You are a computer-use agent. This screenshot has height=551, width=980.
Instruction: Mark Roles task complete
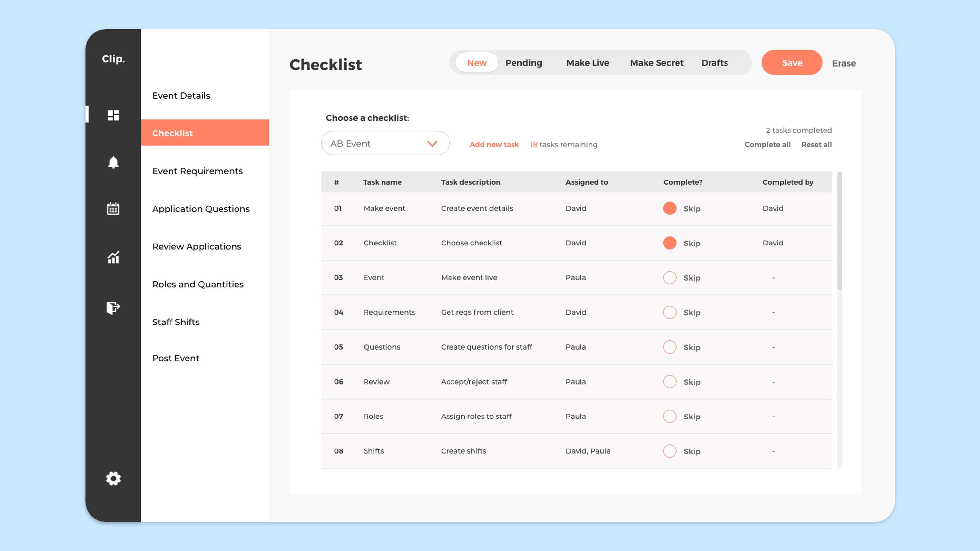[670, 417]
